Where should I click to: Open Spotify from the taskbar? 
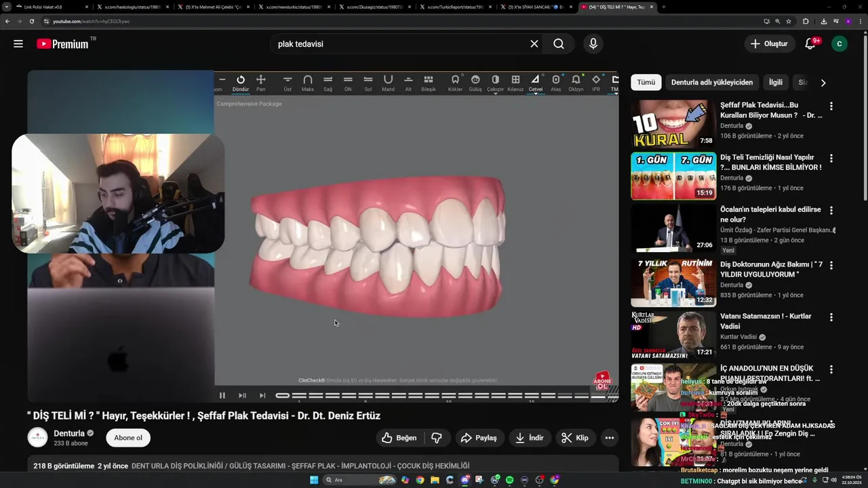click(510, 480)
